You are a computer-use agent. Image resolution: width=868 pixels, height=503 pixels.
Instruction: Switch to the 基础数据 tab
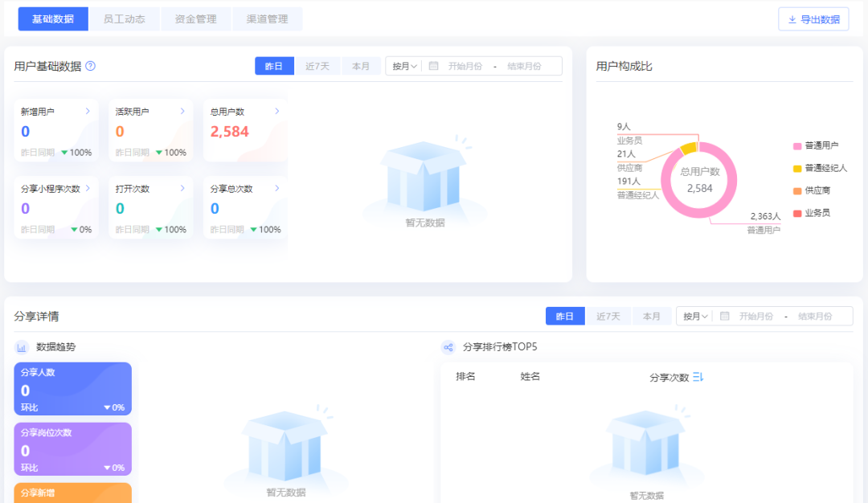(53, 18)
